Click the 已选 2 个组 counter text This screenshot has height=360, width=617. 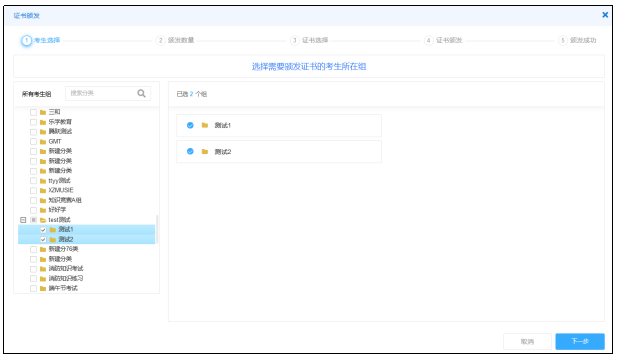tap(192, 94)
